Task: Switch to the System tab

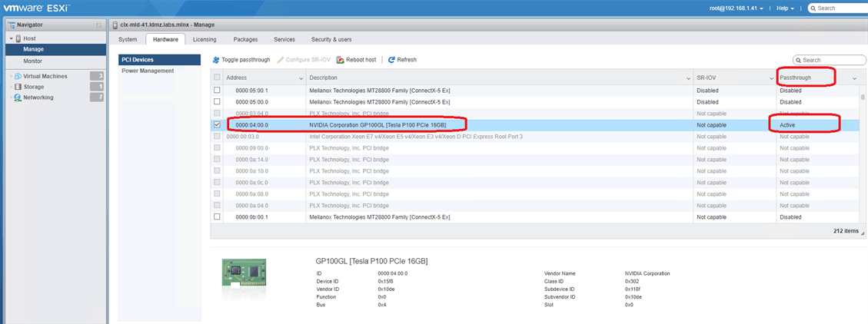Action: 128,39
